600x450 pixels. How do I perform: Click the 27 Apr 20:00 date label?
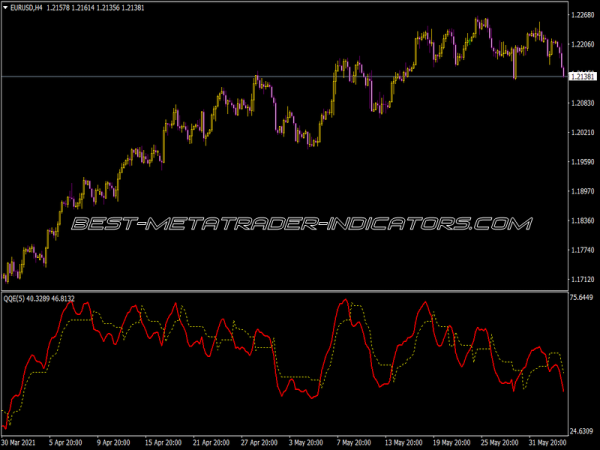(254, 443)
